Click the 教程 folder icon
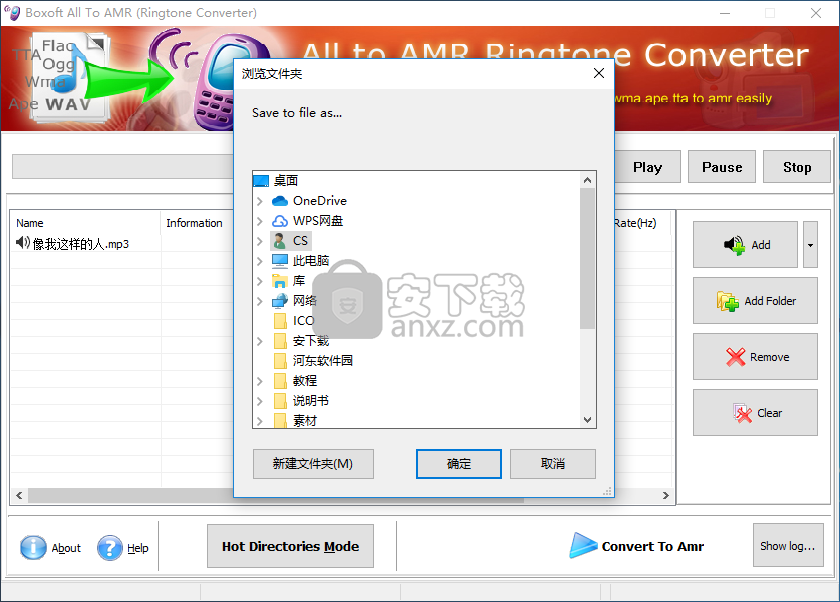Screen dimensions: 840x602 click(x=280, y=381)
